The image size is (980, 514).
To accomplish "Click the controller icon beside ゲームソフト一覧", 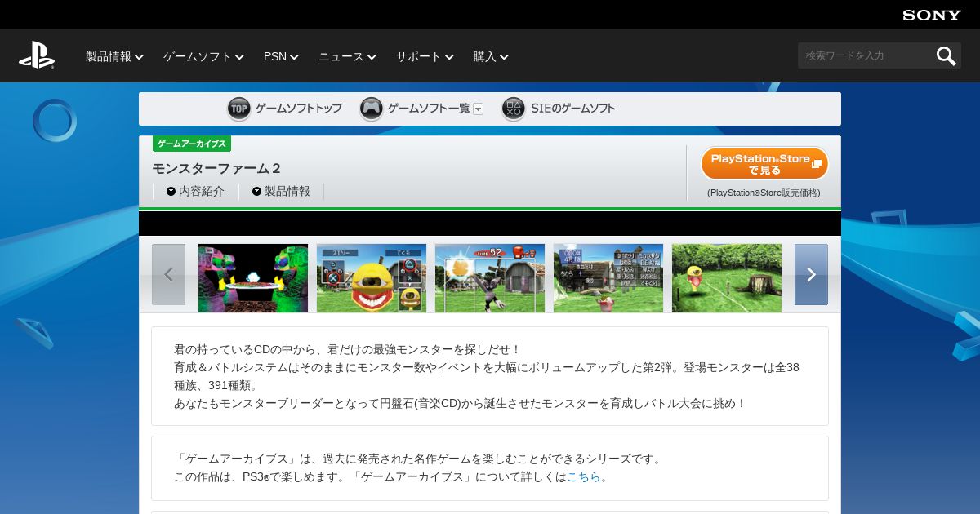I will pos(372,109).
